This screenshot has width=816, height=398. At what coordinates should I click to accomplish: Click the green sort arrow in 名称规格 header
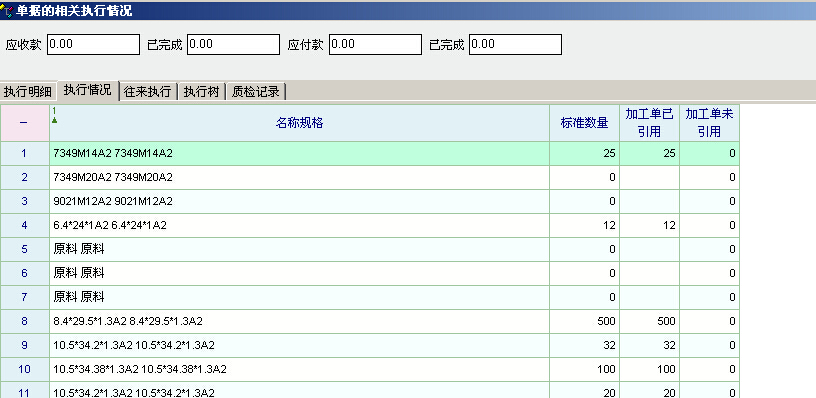click(55, 120)
